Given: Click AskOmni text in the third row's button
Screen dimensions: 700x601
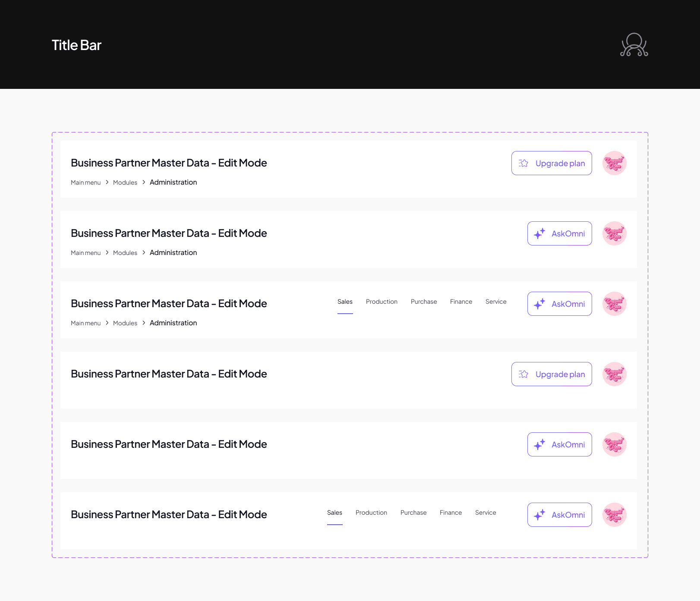Looking at the screenshot, I should pyautogui.click(x=568, y=304).
